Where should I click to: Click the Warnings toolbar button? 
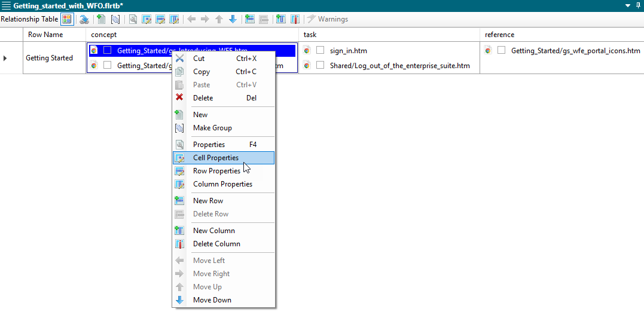[328, 19]
